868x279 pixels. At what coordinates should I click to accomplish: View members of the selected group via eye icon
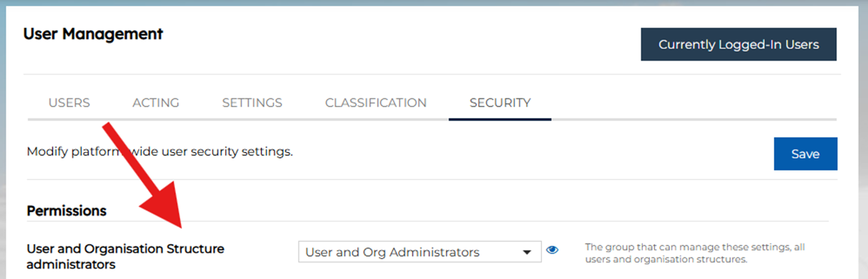(x=552, y=250)
